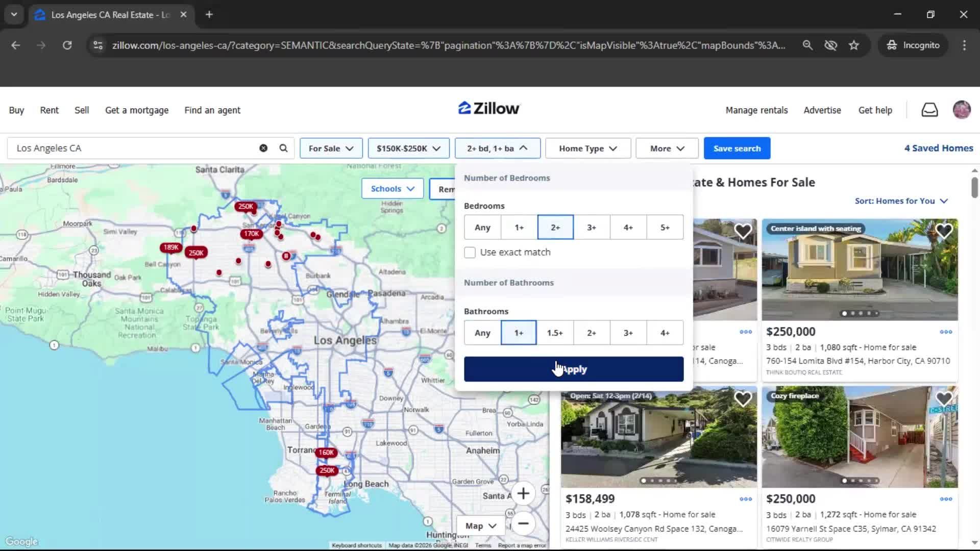This screenshot has height=551, width=980.
Task: Open the Get a mortgage section
Action: pos(136,110)
